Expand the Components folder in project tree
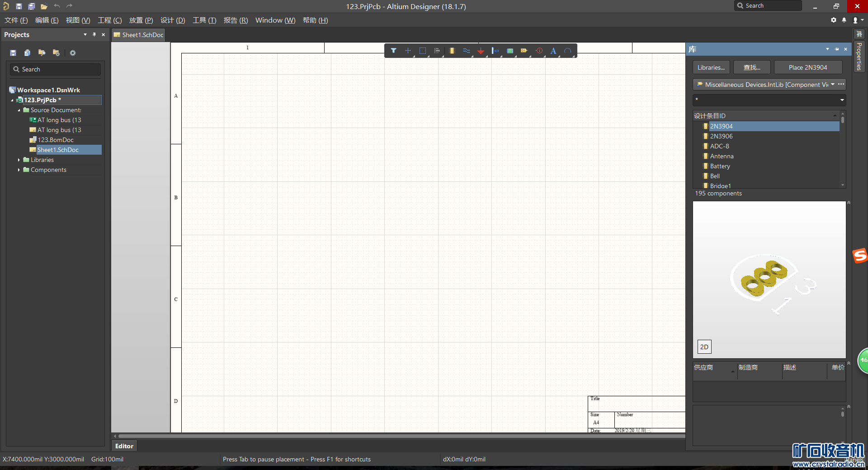 pyautogui.click(x=19, y=170)
